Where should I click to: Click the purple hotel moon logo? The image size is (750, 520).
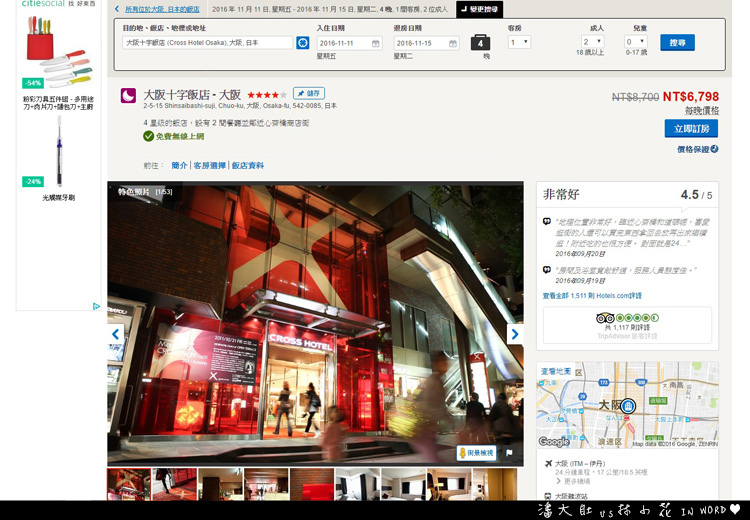(128, 96)
